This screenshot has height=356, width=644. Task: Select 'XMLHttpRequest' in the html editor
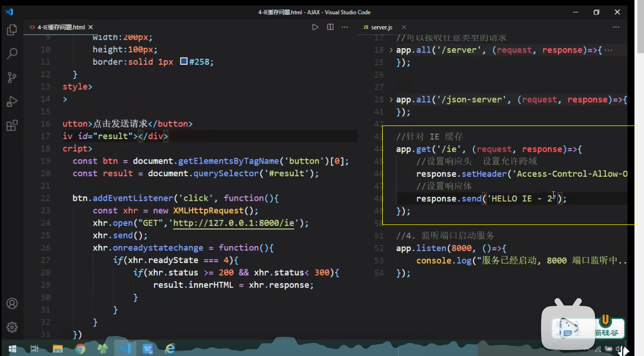click(209, 211)
